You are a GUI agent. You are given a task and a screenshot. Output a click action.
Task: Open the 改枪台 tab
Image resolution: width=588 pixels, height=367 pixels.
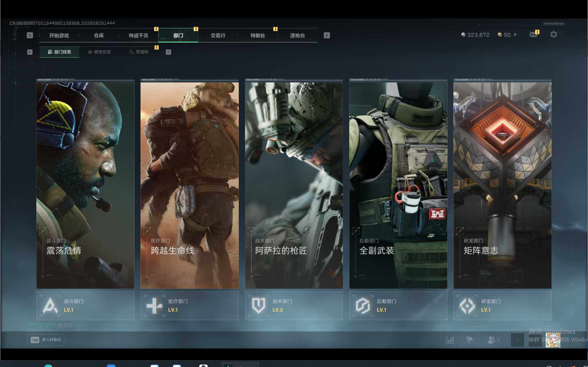(x=297, y=35)
